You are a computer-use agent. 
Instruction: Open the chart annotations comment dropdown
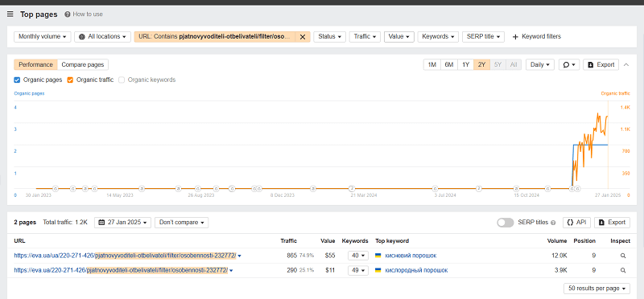pyautogui.click(x=569, y=65)
